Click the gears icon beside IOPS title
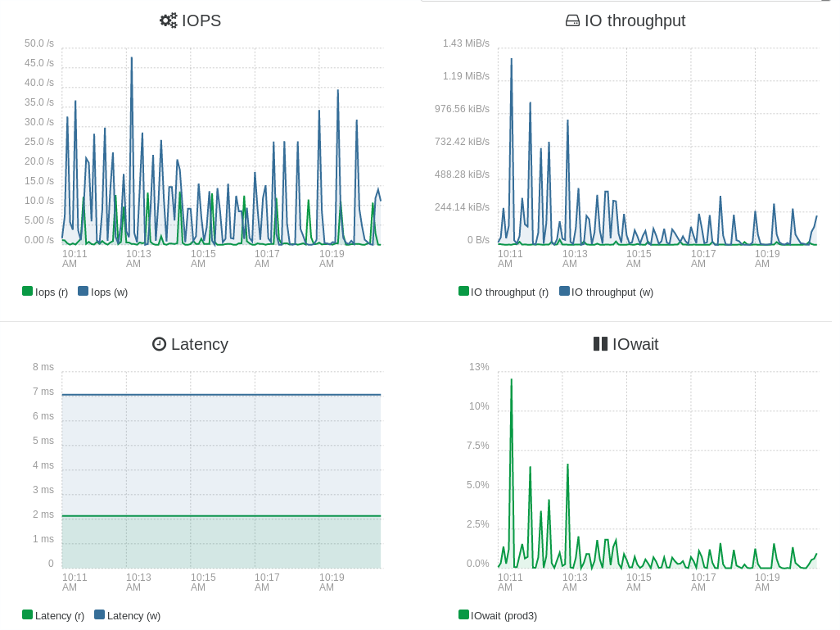Viewport: 840px width, 630px height. tap(168, 21)
